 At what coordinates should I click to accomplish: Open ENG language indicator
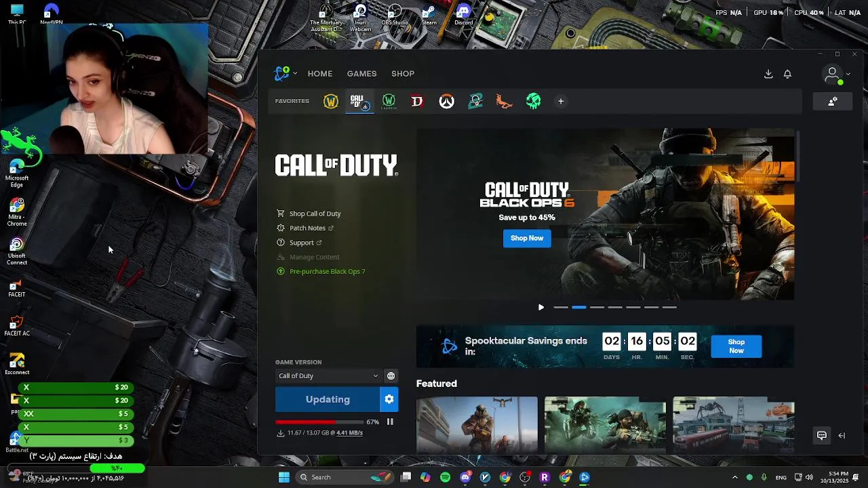point(781,477)
